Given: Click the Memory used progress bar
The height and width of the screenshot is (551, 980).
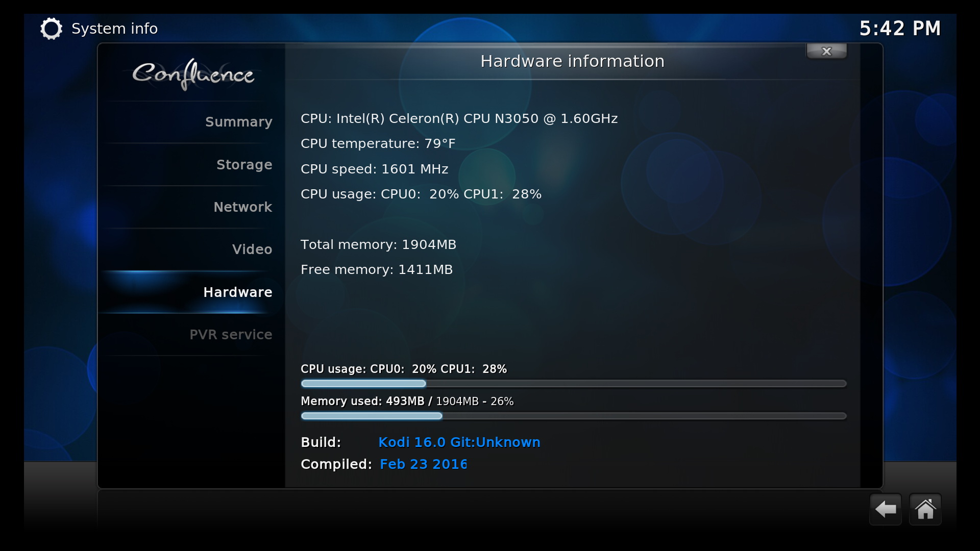Looking at the screenshot, I should 574,416.
